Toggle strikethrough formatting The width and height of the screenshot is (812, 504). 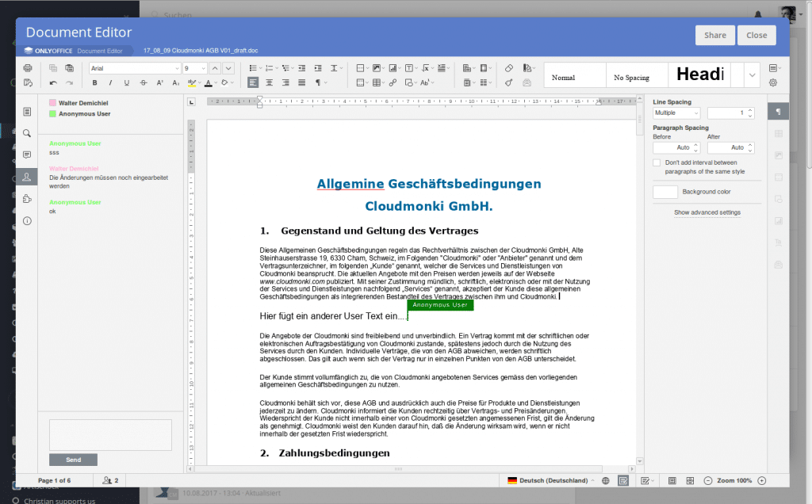click(x=144, y=82)
